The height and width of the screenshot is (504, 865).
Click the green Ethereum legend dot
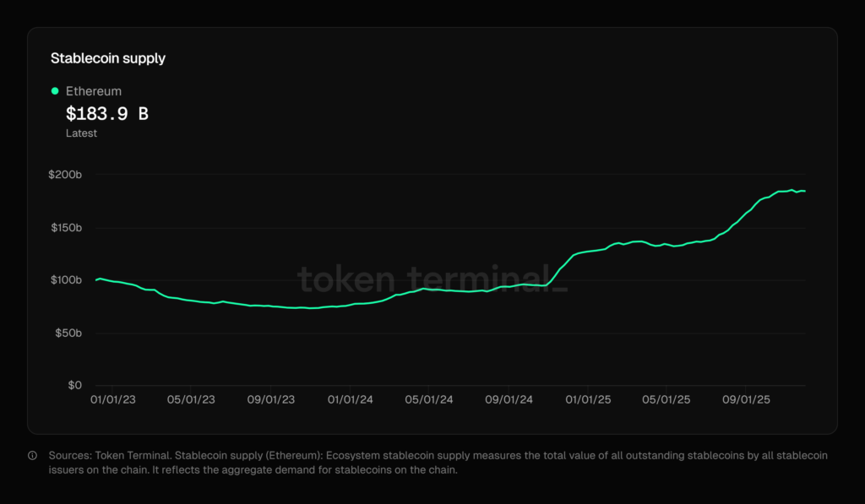coord(55,91)
